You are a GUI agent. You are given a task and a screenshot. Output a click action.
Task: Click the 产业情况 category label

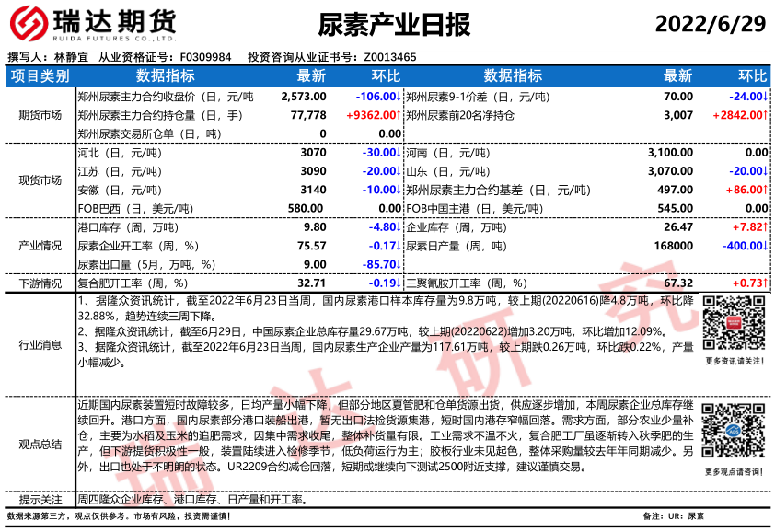coord(40,246)
